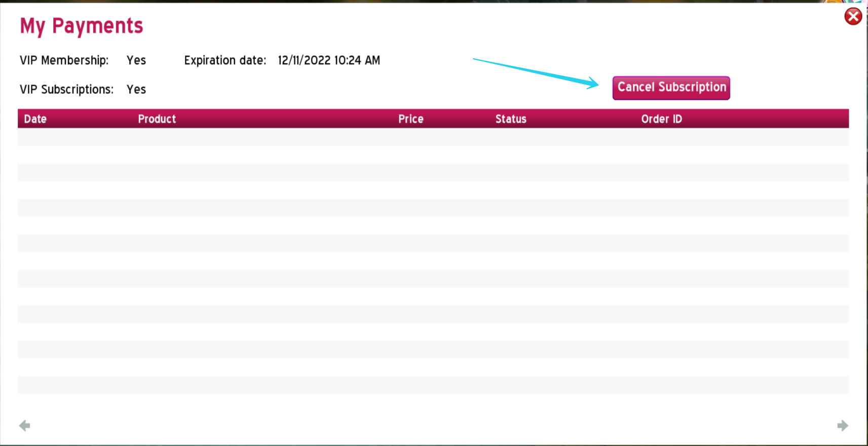Click the Order ID column header
Image resolution: width=868 pixels, height=446 pixels.
click(x=661, y=119)
